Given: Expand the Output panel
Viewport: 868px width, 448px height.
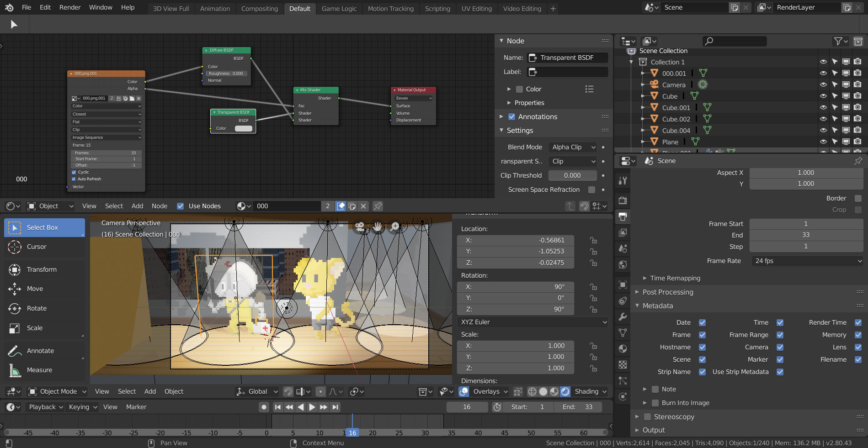Looking at the screenshot, I should coord(654,430).
